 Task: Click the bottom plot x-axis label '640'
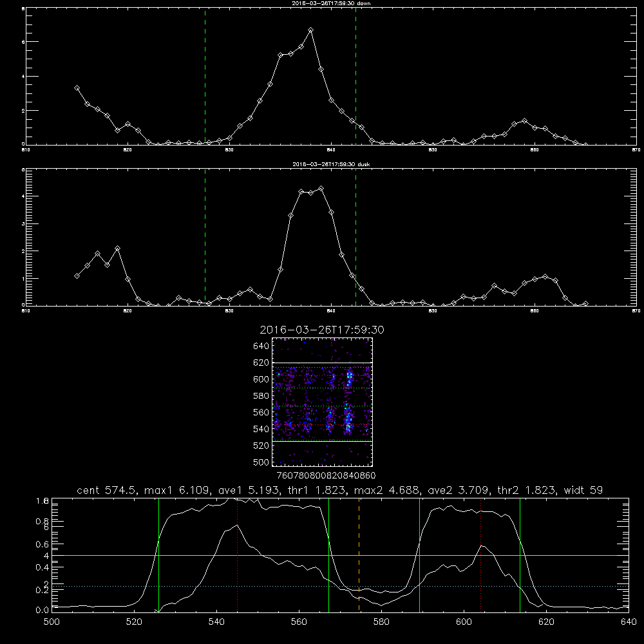click(x=629, y=622)
